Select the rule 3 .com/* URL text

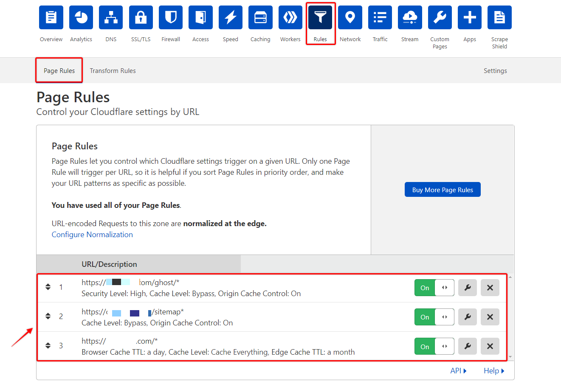point(120,341)
